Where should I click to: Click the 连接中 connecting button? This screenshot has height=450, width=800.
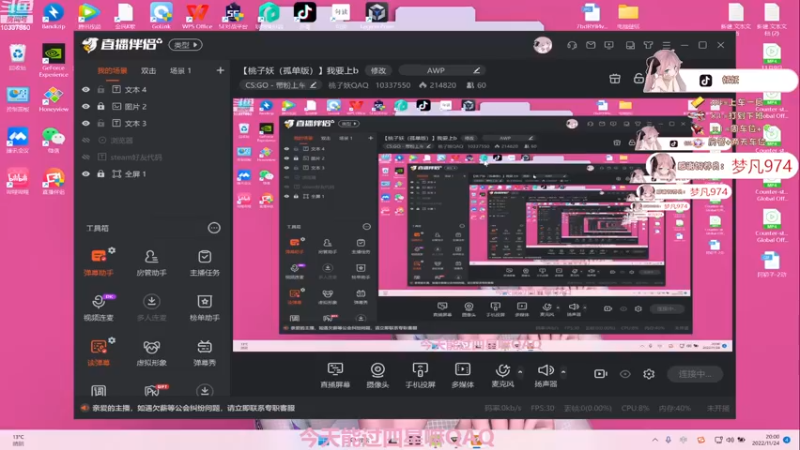695,374
